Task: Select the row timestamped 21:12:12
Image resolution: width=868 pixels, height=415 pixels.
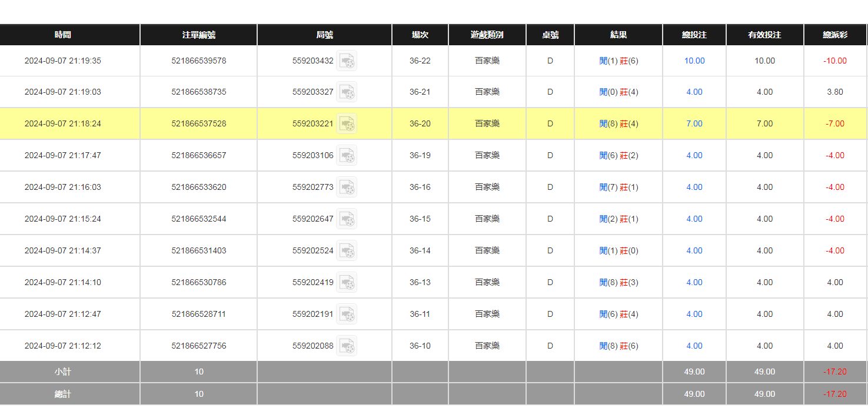Action: coord(63,346)
